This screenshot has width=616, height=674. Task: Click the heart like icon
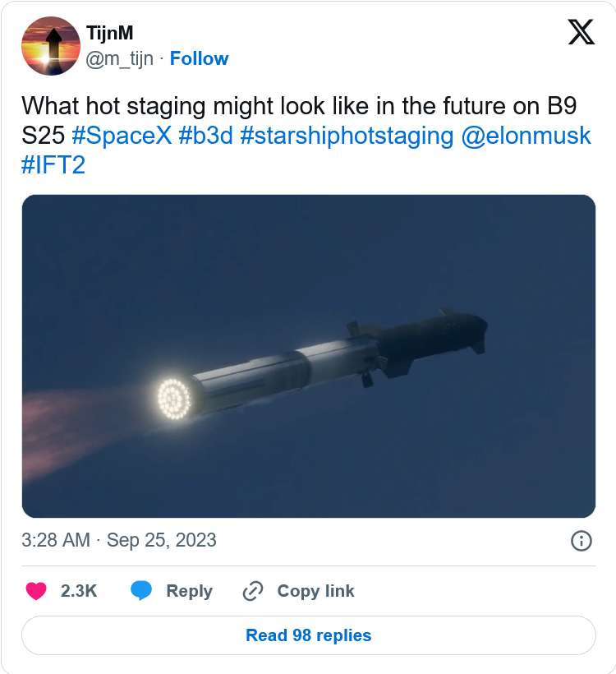coord(36,591)
